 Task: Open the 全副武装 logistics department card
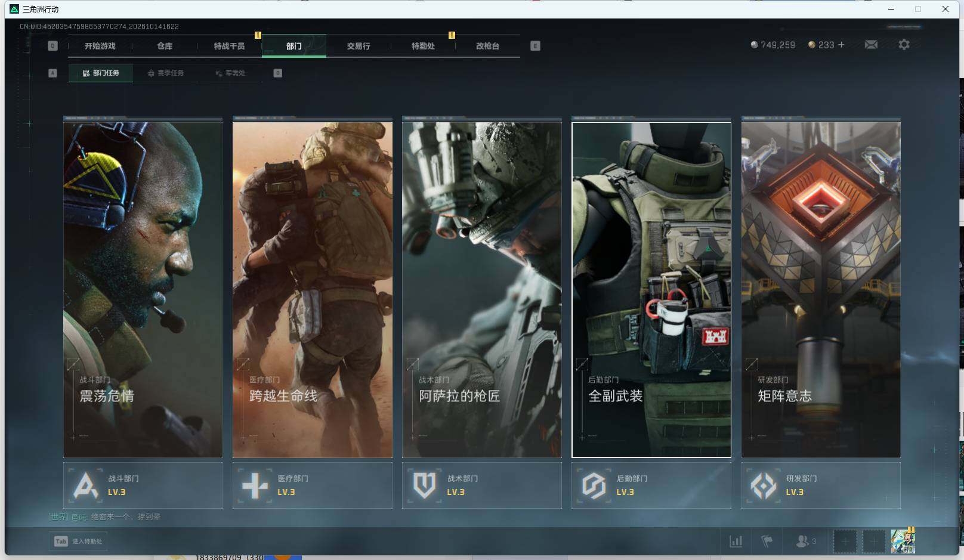(x=651, y=289)
